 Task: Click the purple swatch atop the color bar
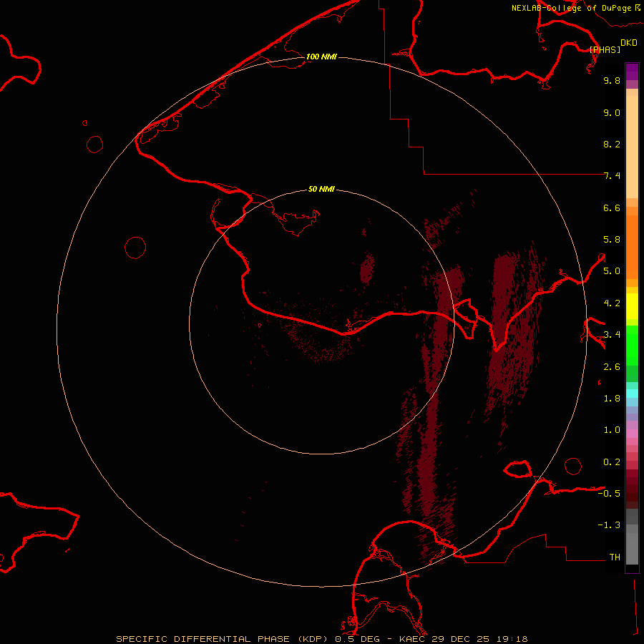click(632, 72)
